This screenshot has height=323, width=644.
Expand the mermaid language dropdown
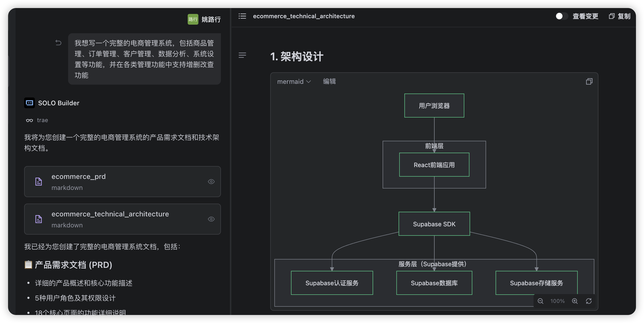(294, 82)
